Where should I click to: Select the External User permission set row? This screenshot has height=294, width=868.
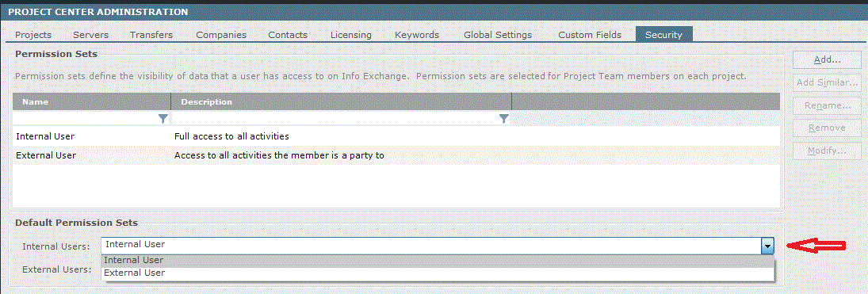[x=396, y=155]
